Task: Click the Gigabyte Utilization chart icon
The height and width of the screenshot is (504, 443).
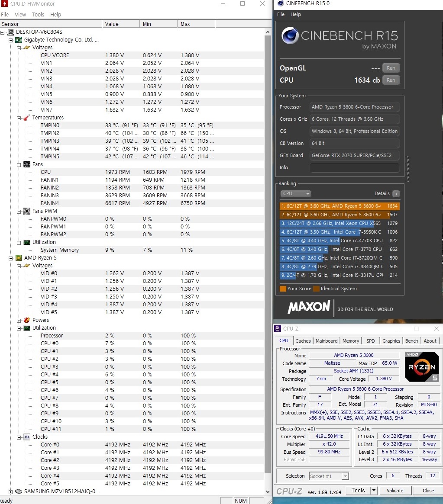Action: pos(27,242)
